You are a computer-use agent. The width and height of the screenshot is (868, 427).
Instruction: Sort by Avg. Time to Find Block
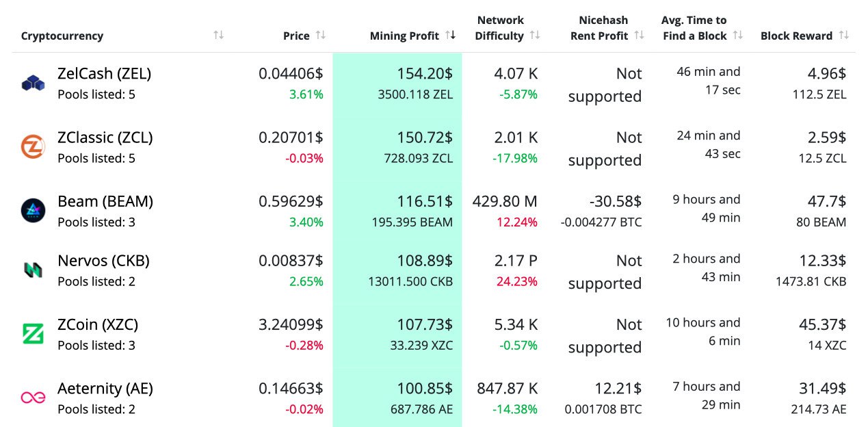(737, 36)
